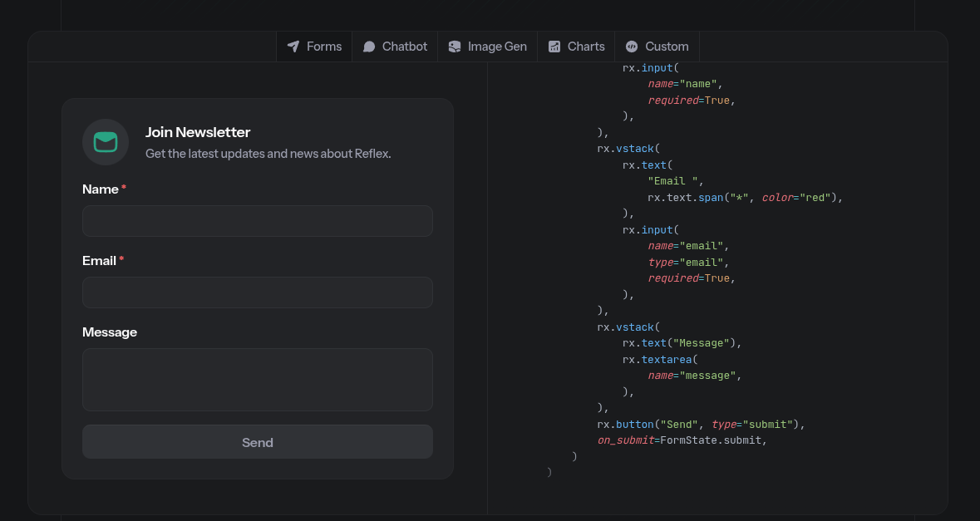Click the paper plane icon on Forms
Screen dimensions: 980x521
[x=293, y=47]
